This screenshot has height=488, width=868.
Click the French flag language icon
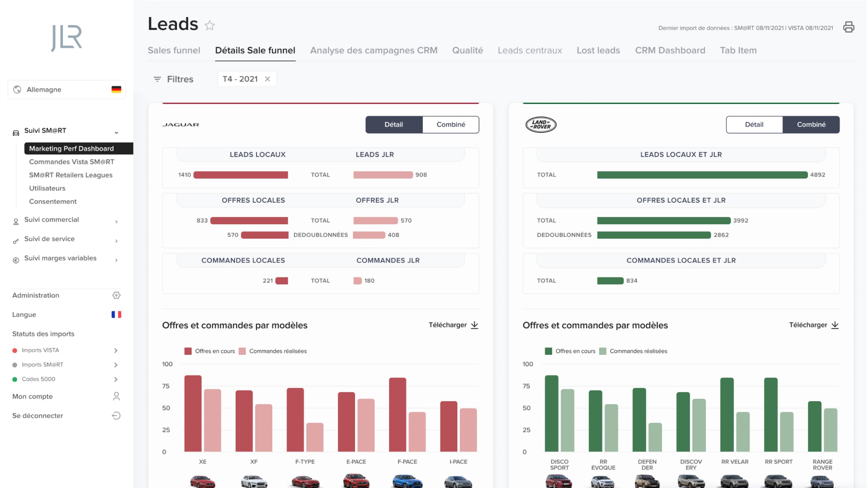click(x=116, y=314)
